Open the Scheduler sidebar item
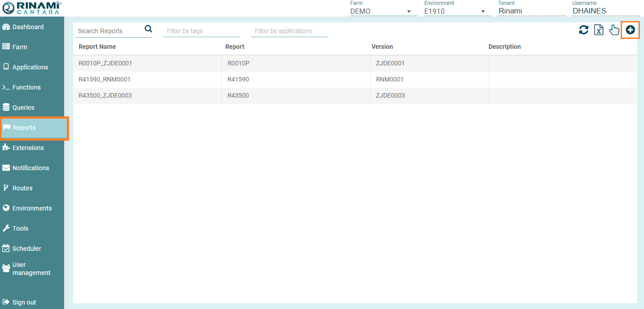Screen dimensions: 644x309 click(x=26, y=249)
